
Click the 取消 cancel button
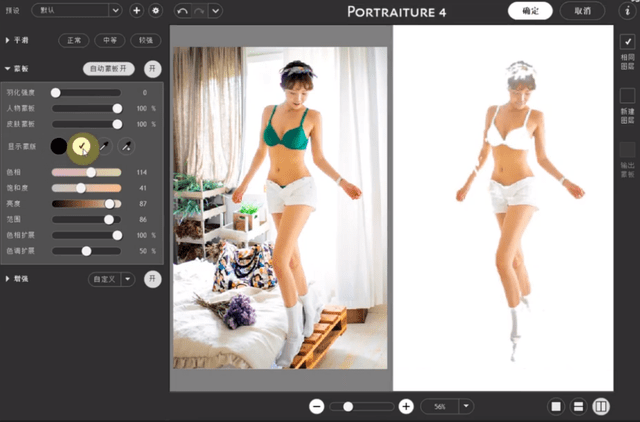pos(582,11)
